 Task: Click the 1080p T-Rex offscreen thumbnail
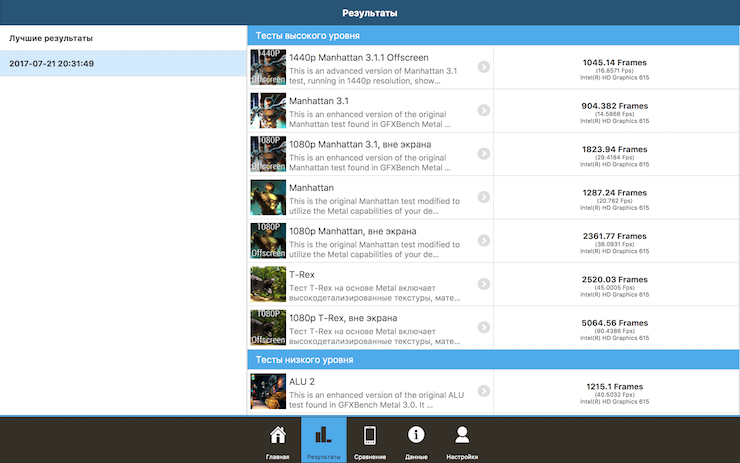pyautogui.click(x=268, y=328)
